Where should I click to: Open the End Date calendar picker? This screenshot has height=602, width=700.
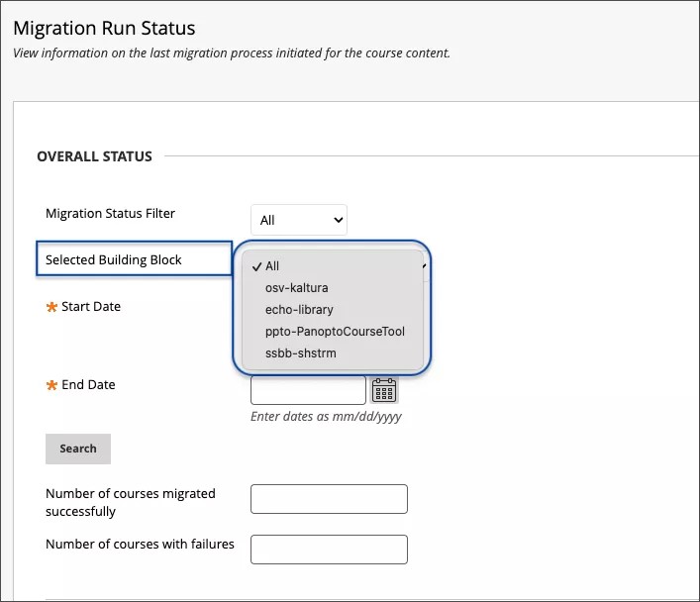tap(384, 389)
